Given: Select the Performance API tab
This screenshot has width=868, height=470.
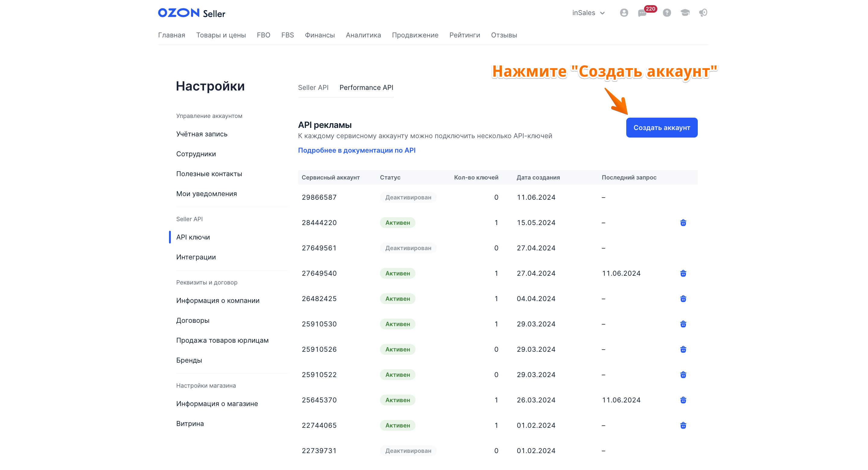Looking at the screenshot, I should (366, 87).
